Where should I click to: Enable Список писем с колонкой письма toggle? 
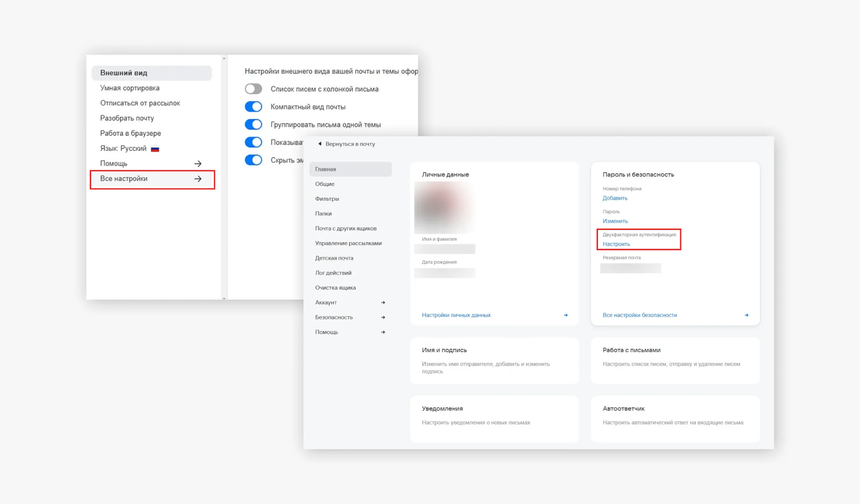(253, 89)
